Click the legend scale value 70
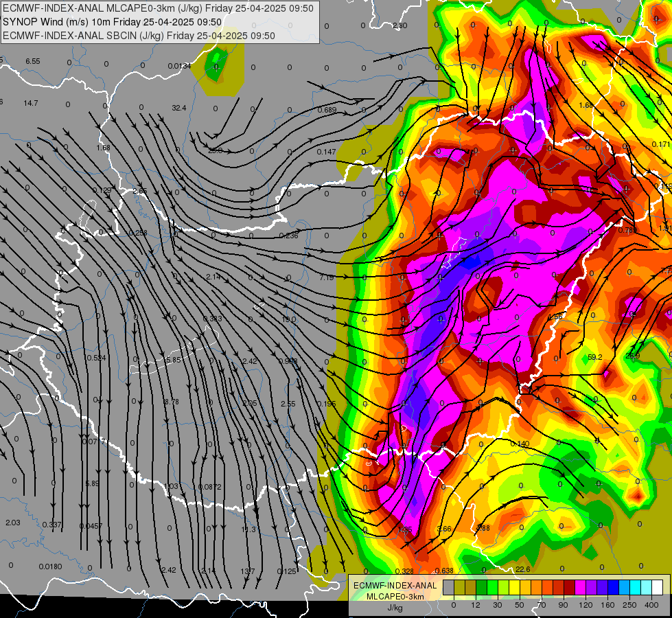 click(542, 605)
